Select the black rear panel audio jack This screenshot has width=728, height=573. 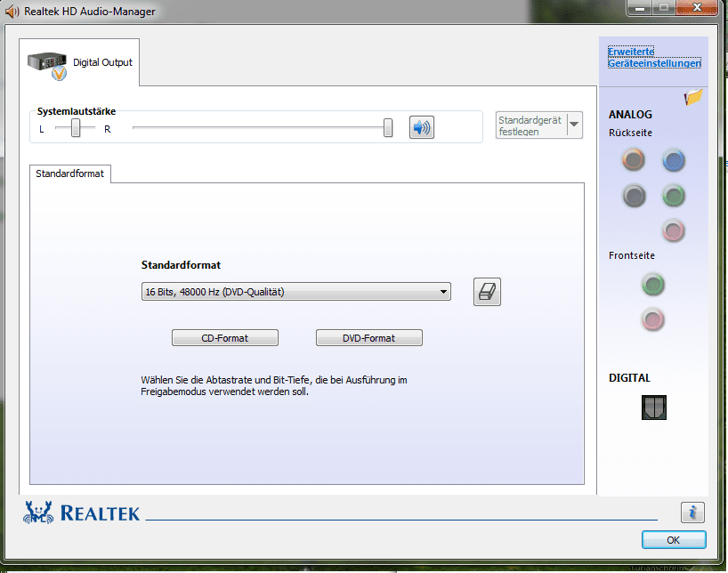(634, 196)
